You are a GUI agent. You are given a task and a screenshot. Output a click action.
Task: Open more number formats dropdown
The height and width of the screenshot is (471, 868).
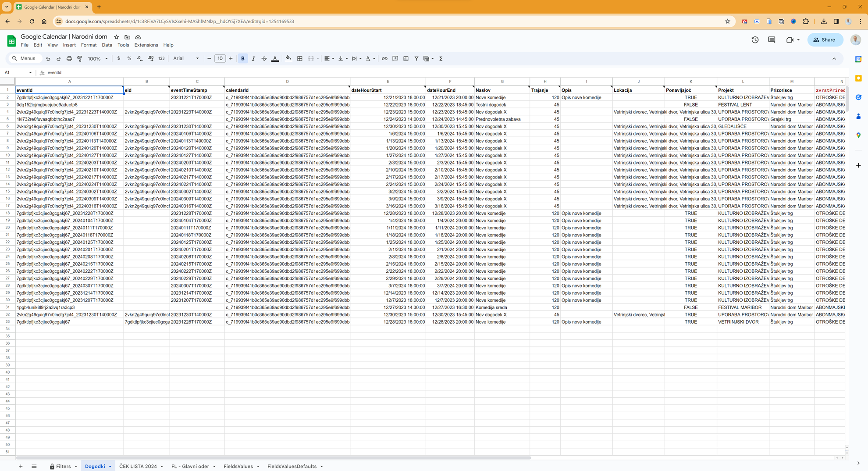point(161,59)
